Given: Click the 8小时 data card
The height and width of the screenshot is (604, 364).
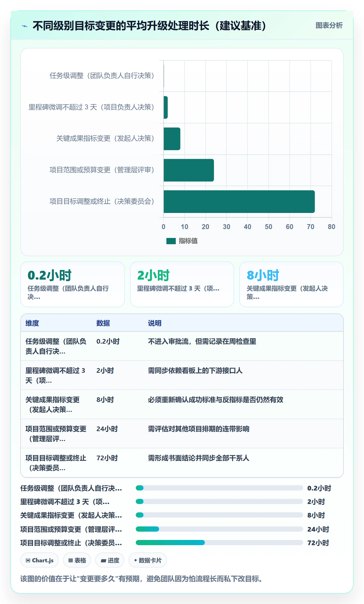Looking at the screenshot, I should (291, 284).
